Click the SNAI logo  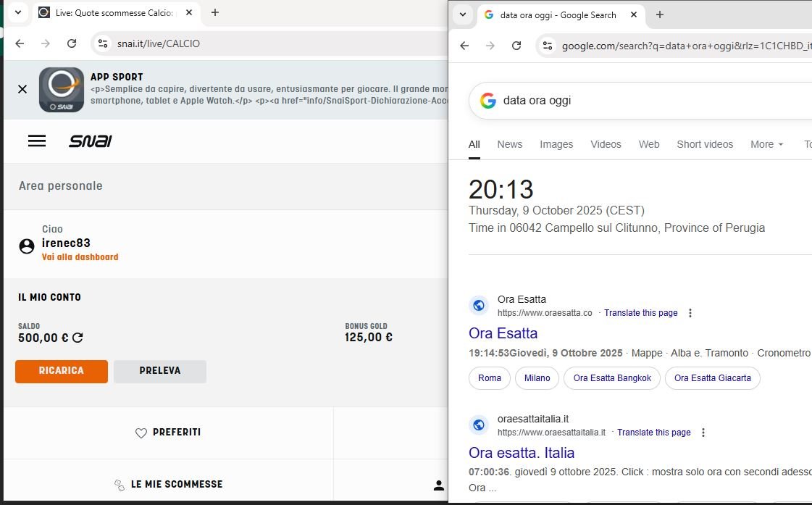click(91, 141)
